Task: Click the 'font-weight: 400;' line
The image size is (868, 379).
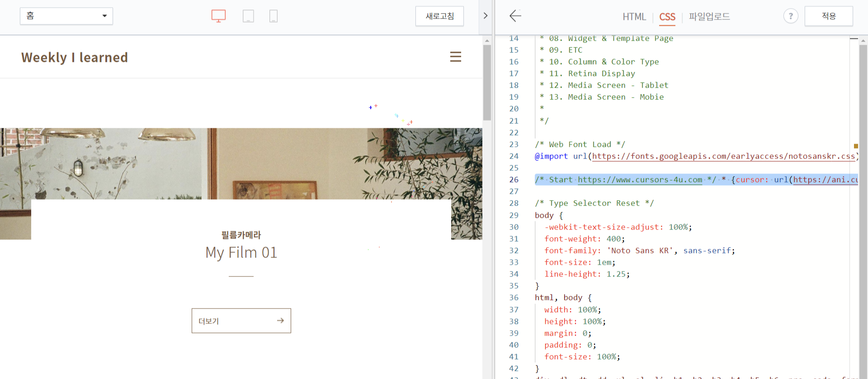Action: click(x=585, y=239)
